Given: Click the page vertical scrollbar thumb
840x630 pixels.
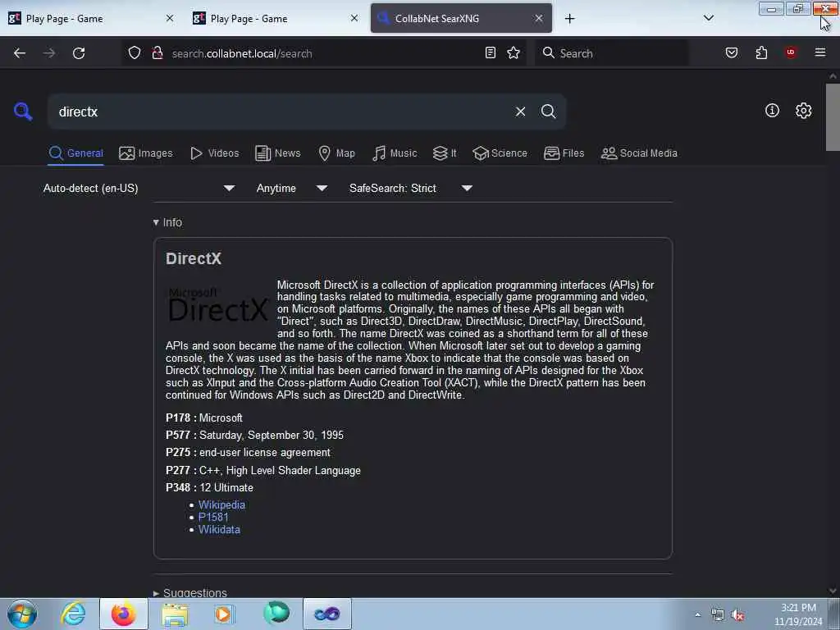Looking at the screenshot, I should pyautogui.click(x=833, y=116).
